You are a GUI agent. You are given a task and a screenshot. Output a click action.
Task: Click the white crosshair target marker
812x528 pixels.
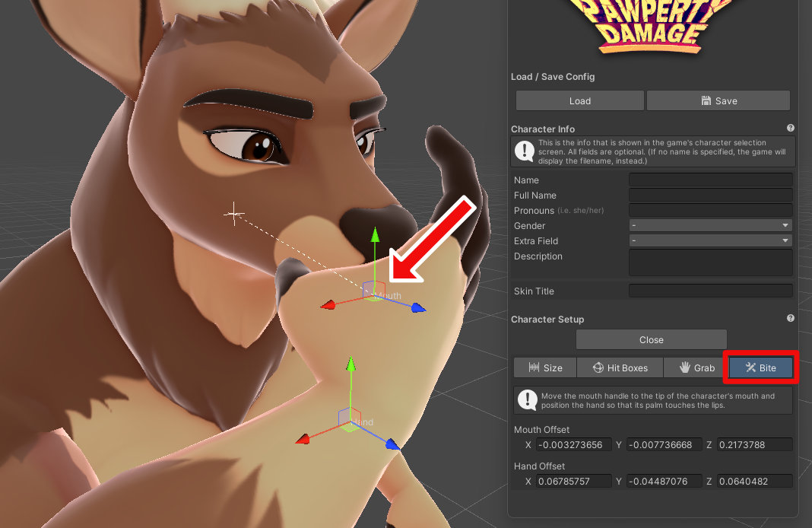[x=234, y=214]
